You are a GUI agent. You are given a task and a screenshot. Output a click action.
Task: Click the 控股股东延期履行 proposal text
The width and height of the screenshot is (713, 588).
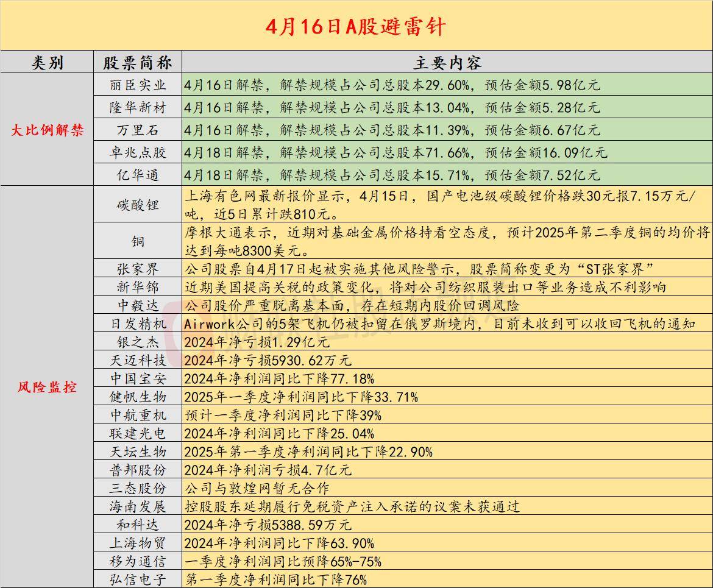[x=352, y=506]
